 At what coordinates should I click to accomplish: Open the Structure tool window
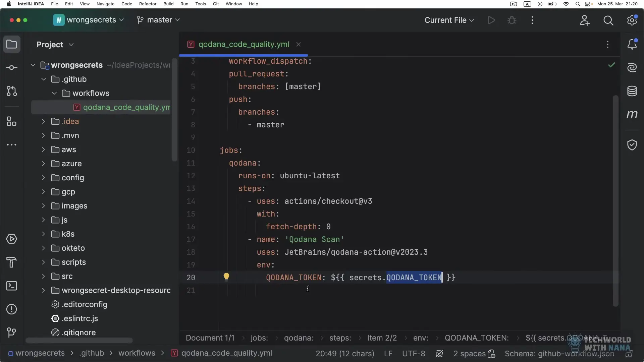pos(12,121)
